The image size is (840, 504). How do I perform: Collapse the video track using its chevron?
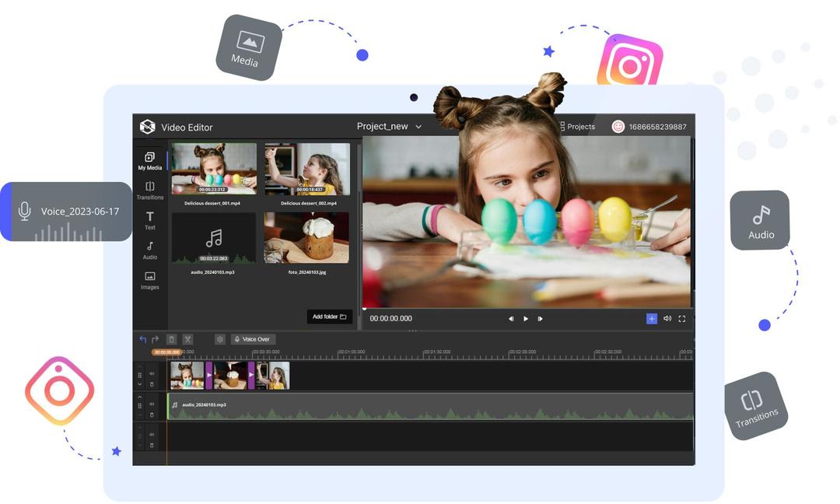tap(139, 383)
